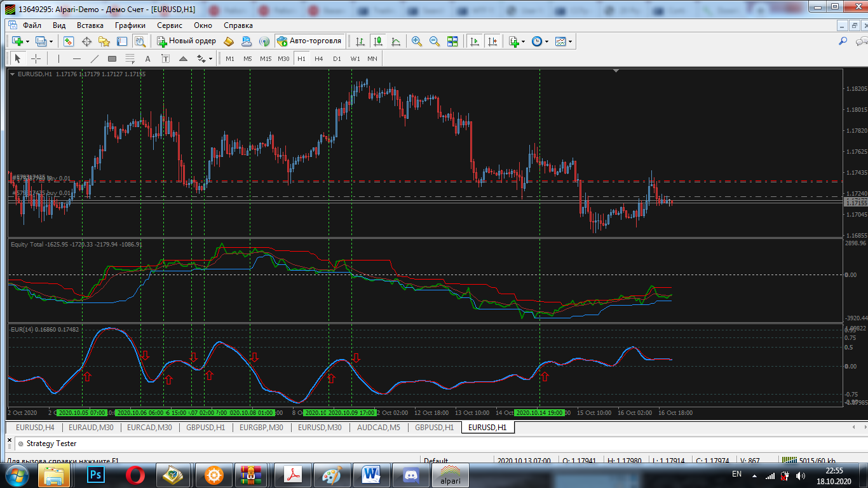Select the Crosshair cursor tool
This screenshot has height=488, width=868.
coord(36,58)
